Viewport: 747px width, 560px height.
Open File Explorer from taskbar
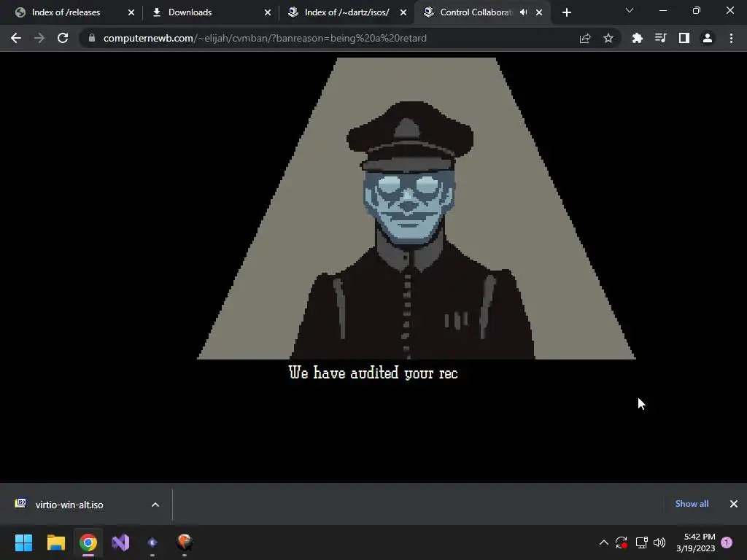click(x=55, y=542)
